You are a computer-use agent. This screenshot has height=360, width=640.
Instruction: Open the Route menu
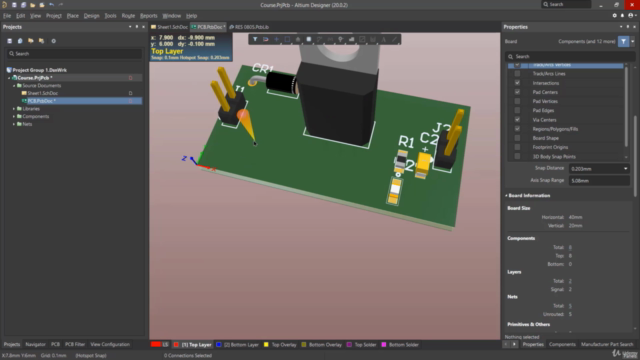click(x=128, y=16)
